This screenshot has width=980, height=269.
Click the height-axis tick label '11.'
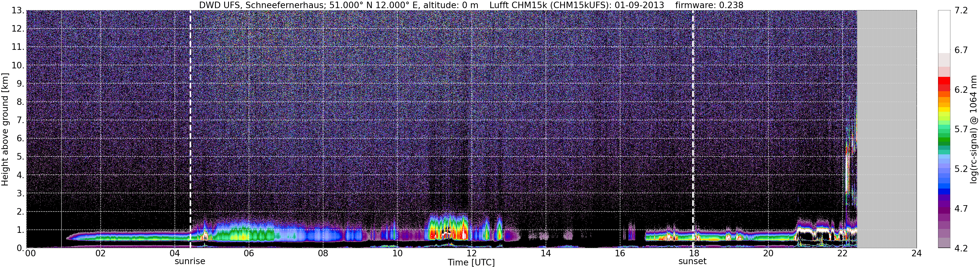(x=18, y=47)
